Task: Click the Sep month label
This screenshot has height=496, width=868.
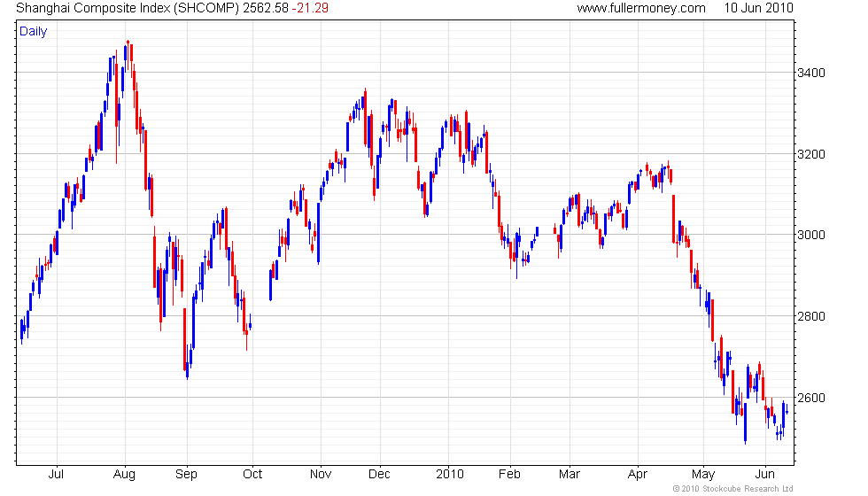Action: click(186, 475)
